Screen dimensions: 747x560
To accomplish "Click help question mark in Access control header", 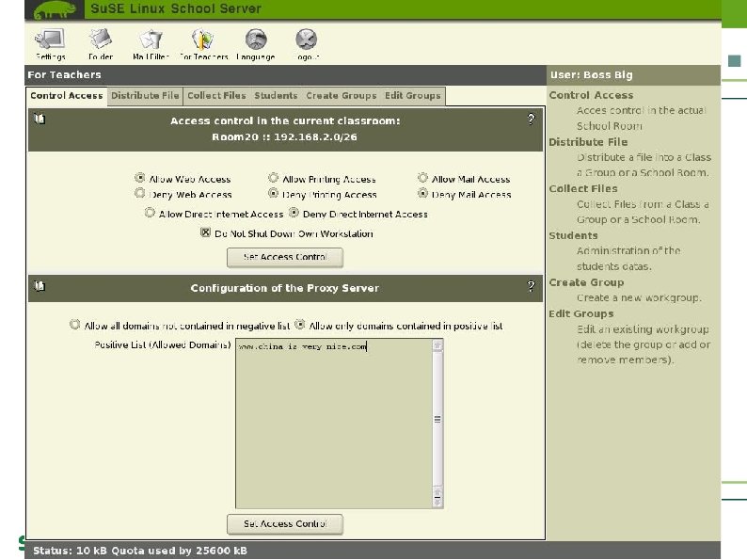I will 531,120.
